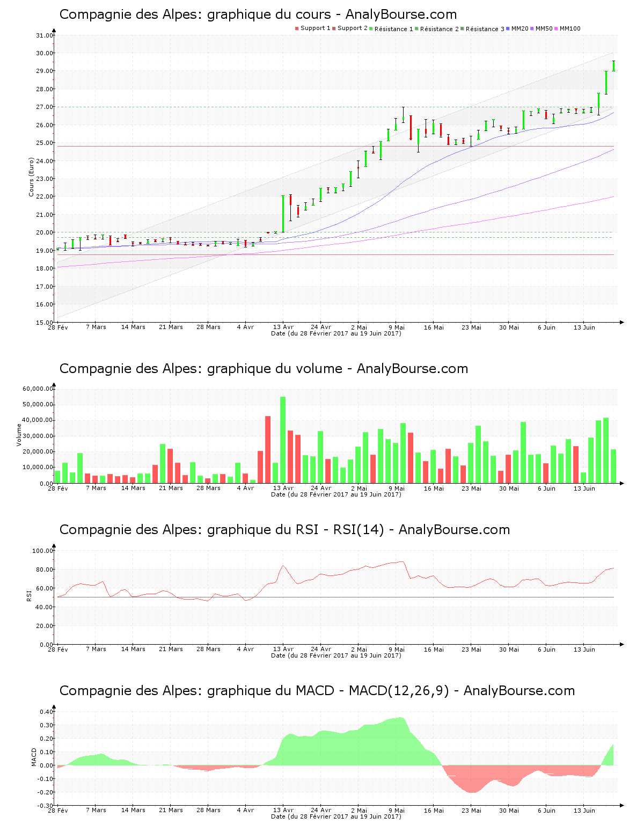Click the 'graphique du volume' chart title
Screen dimensions: 644x832
264,369
